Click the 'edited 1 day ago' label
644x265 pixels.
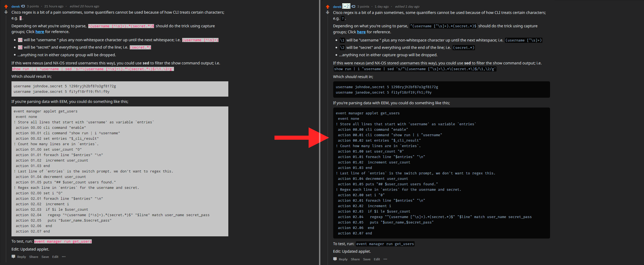click(407, 7)
